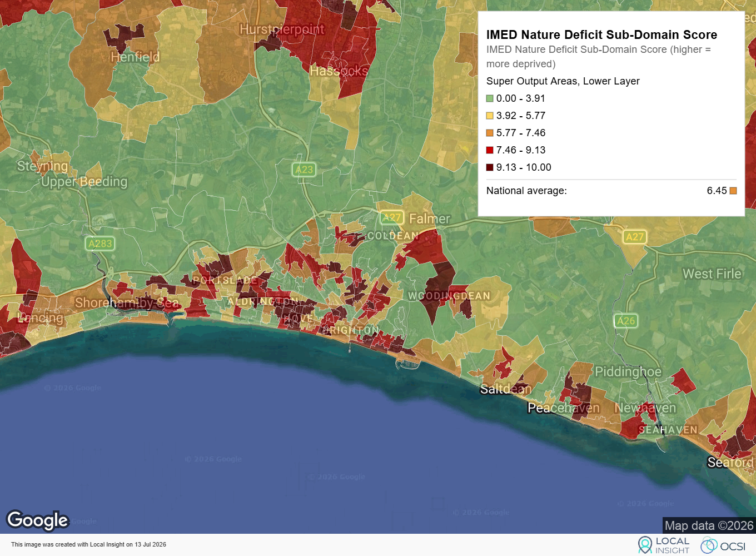
Task: Click the Super Output Areas, Lower Layer text
Action: coord(563,81)
